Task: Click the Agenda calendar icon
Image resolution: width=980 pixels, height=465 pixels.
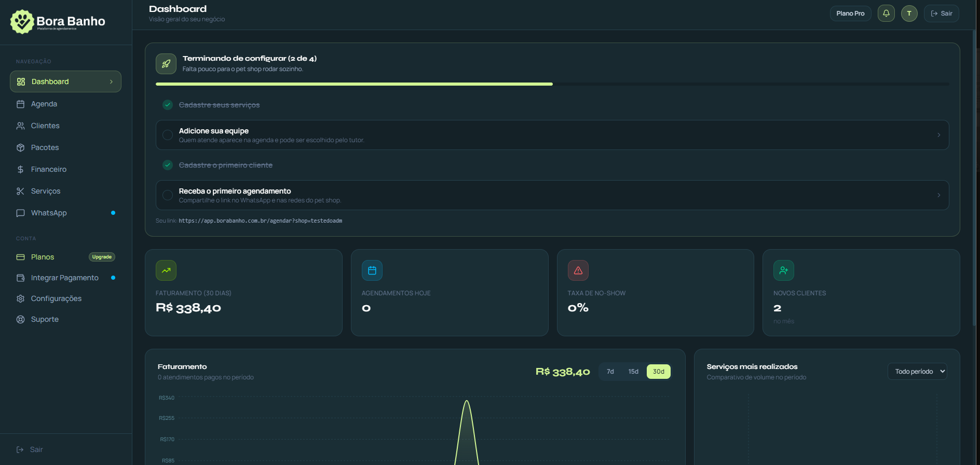Action: tap(21, 104)
